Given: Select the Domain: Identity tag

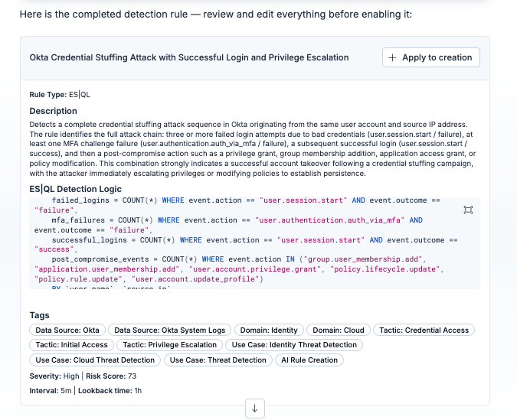Looking at the screenshot, I should click(x=269, y=330).
